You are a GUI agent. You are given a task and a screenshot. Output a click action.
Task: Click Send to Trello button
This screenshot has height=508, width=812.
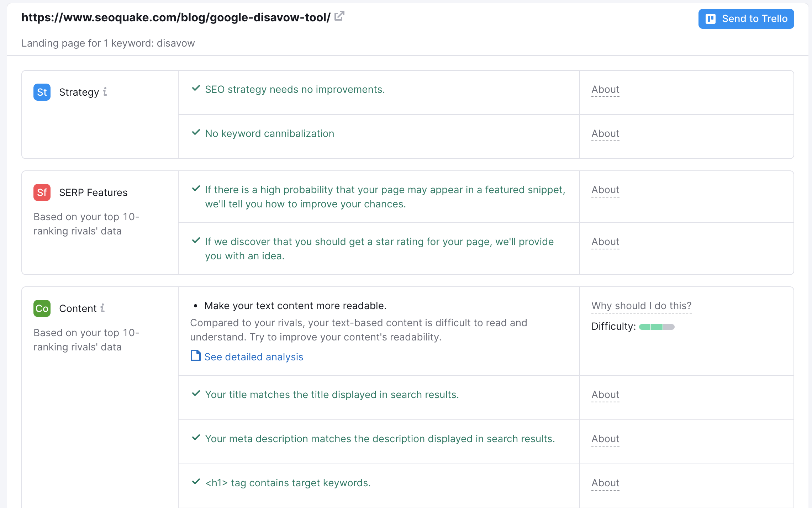click(747, 18)
